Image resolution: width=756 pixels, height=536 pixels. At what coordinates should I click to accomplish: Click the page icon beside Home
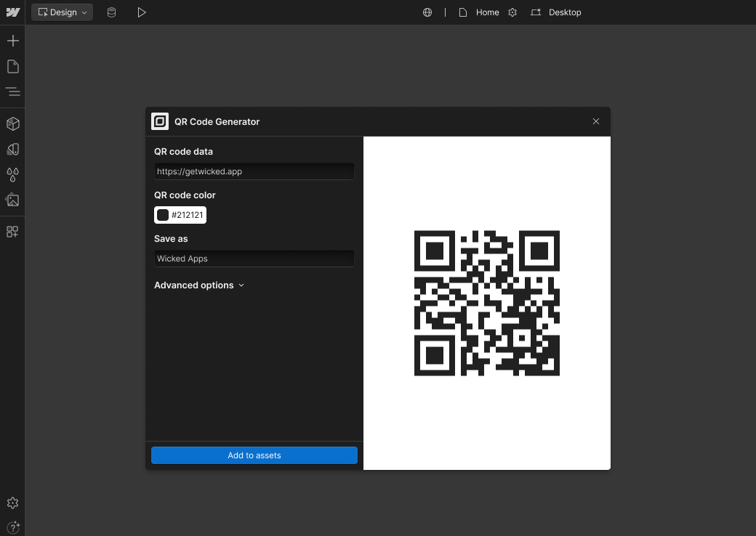(463, 12)
